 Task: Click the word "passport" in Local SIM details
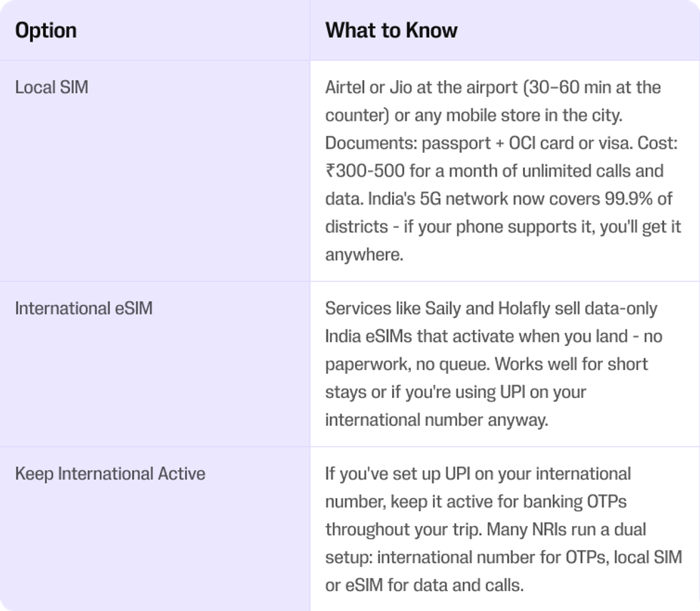(x=456, y=144)
